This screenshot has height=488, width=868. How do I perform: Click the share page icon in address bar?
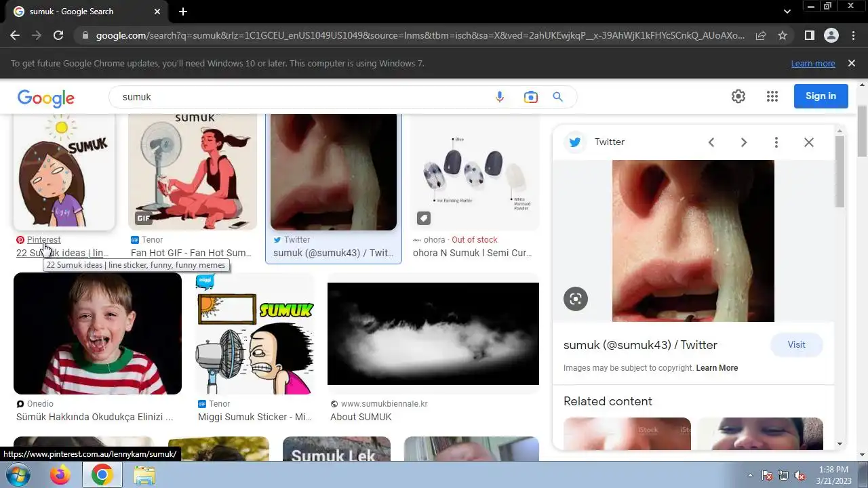point(761,35)
